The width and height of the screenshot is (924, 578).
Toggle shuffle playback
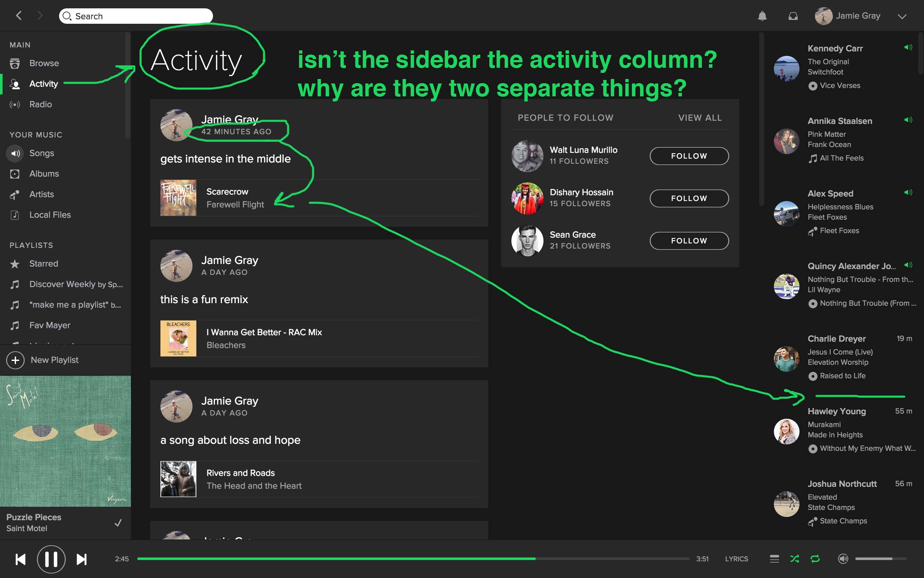click(x=795, y=559)
